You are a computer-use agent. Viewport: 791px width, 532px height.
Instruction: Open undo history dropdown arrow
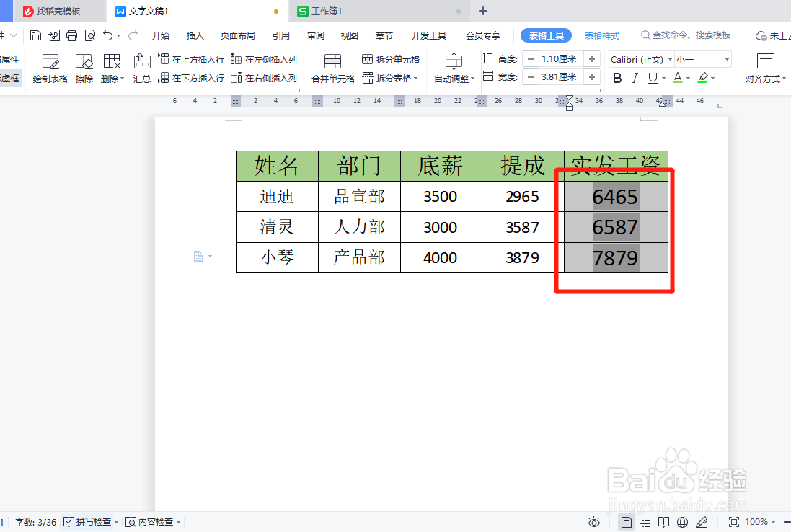[118, 35]
